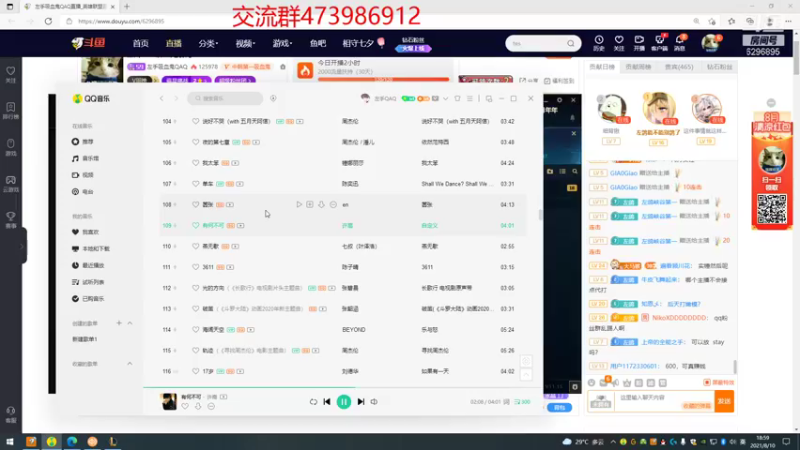This screenshot has height=450, width=800.
Task: Play song number 108 using its play icon
Action: (299, 205)
